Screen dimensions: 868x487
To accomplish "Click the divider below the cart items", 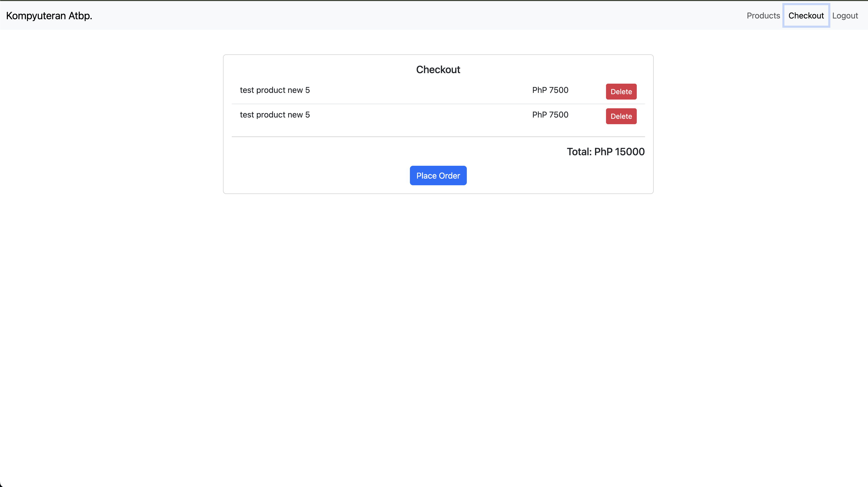I will click(438, 137).
